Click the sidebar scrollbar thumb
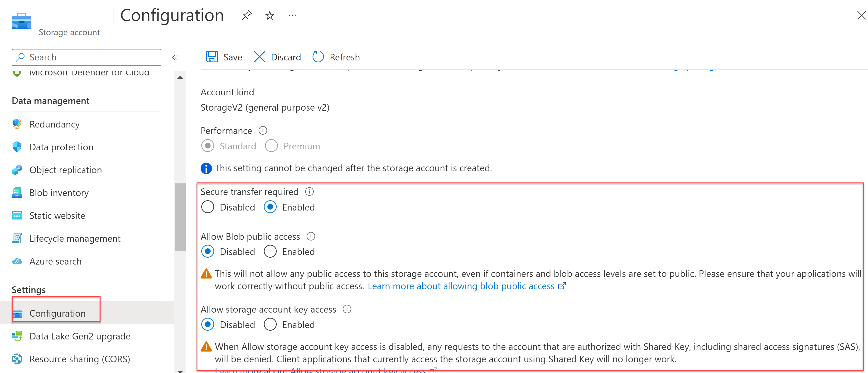 point(180,217)
